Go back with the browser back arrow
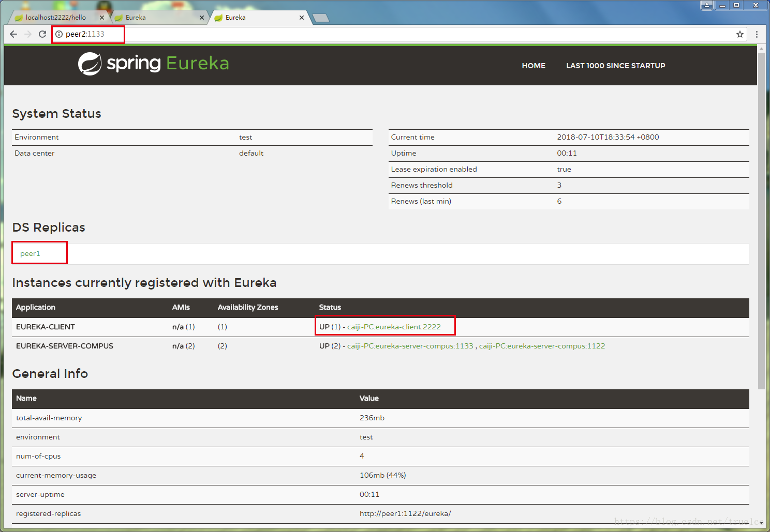 13,34
